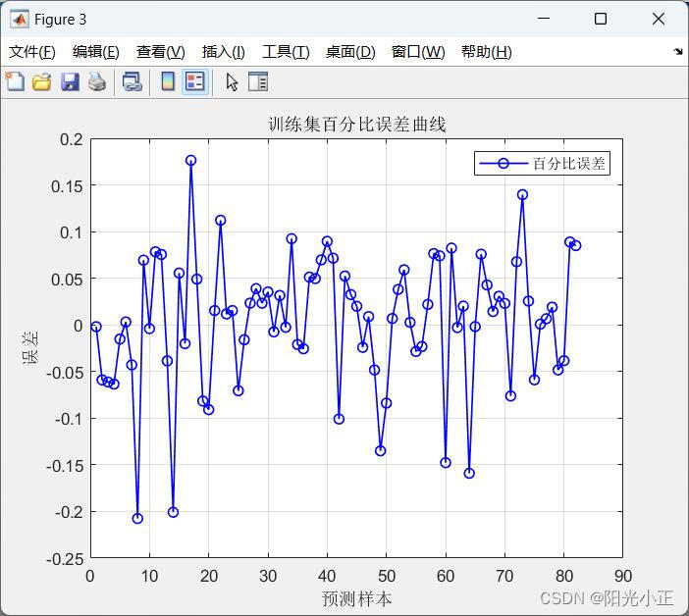Toggle the Insert Legend toolbar icon
The height and width of the screenshot is (616, 689).
195,81
